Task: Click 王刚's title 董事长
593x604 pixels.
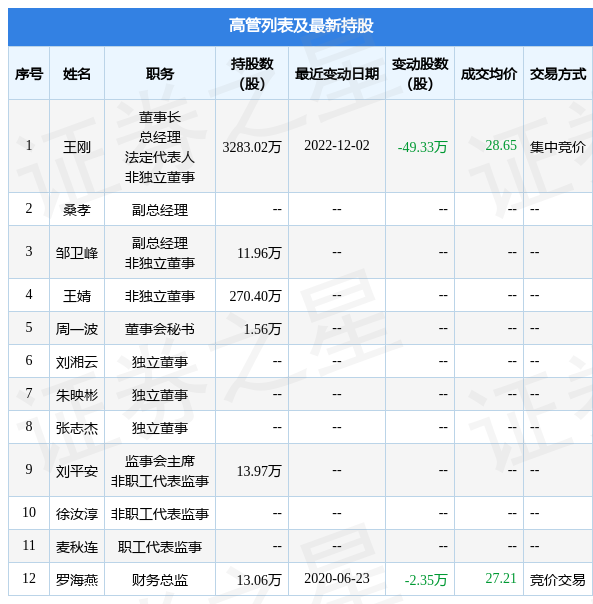Action: pos(160,117)
